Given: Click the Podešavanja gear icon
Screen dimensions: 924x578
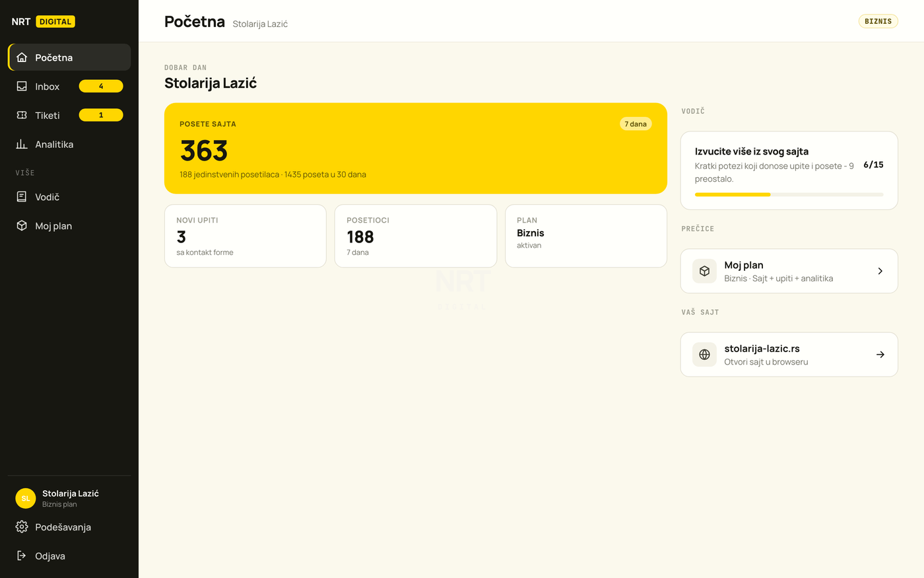Looking at the screenshot, I should coord(22,527).
